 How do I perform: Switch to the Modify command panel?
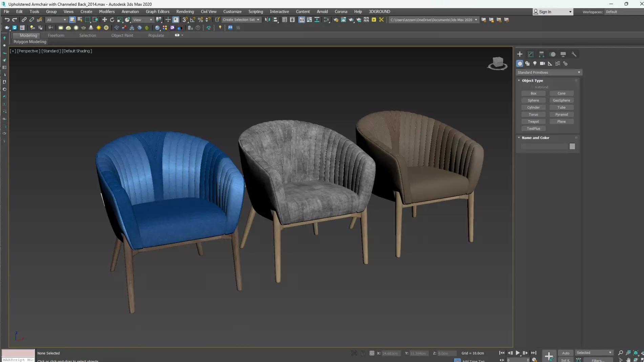(x=531, y=54)
